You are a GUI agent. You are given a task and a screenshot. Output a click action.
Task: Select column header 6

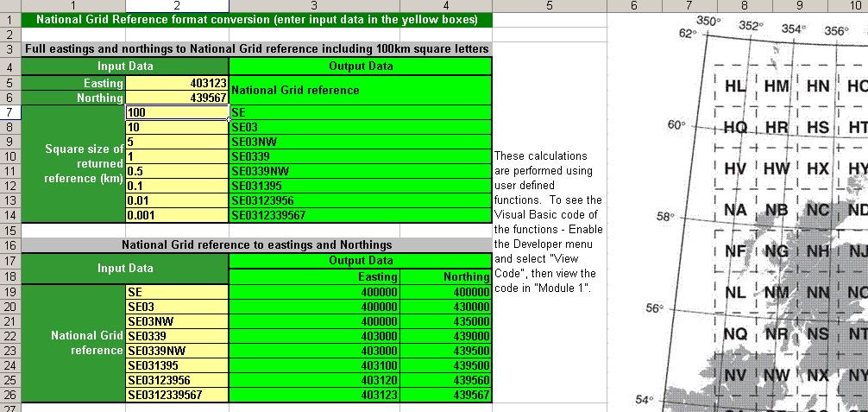tap(634, 5)
